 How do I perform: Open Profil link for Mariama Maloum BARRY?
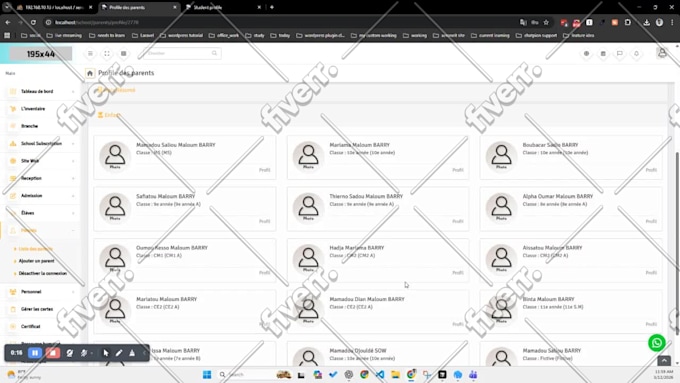coord(458,170)
